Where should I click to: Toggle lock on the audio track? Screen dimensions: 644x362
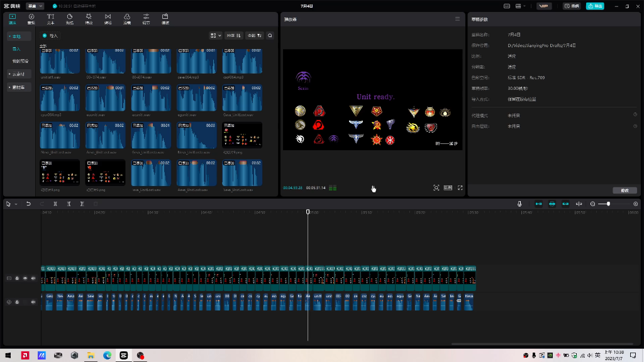tap(17, 302)
